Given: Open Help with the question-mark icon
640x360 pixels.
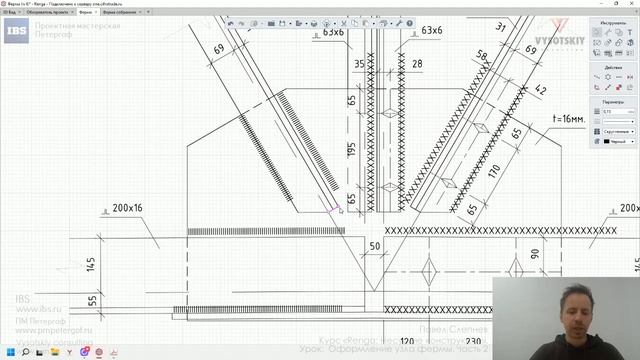Looking at the screenshot, I should [409, 24].
